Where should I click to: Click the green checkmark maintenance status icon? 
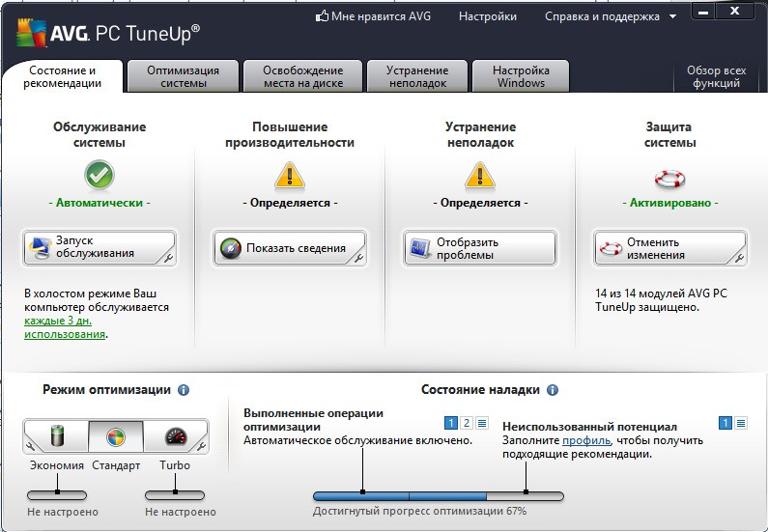(99, 176)
